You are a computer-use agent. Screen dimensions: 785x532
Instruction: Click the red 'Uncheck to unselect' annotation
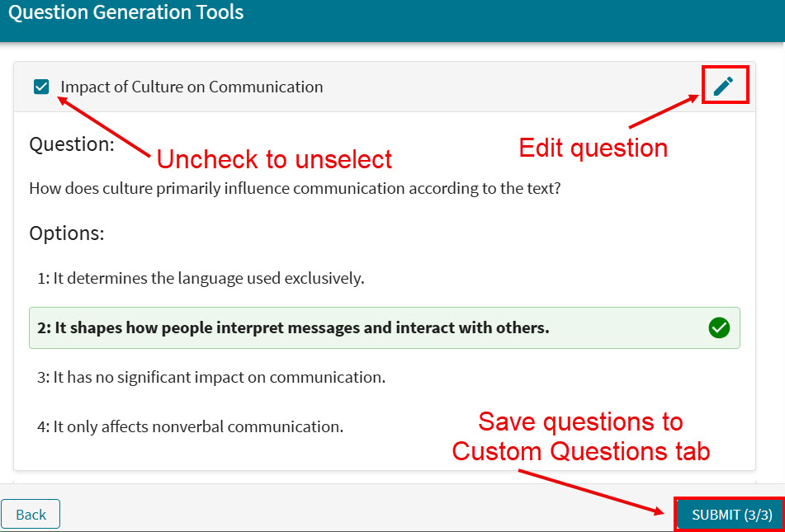click(274, 158)
